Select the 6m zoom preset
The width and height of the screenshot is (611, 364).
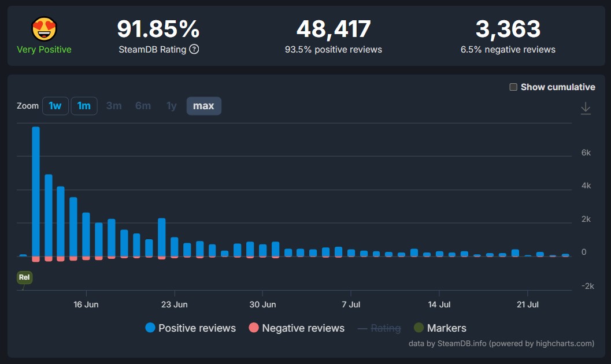(143, 106)
